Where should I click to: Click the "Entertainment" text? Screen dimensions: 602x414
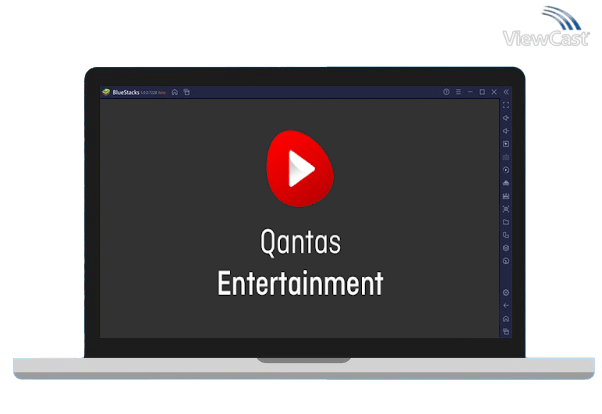pos(300,283)
